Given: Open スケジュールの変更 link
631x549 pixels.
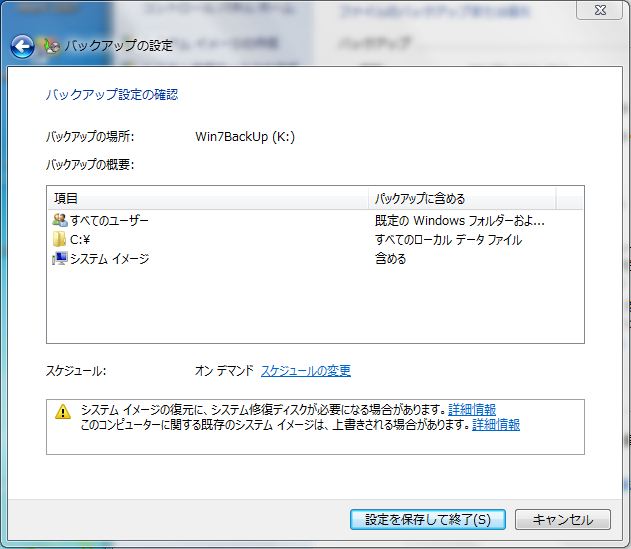Looking at the screenshot, I should [306, 370].
